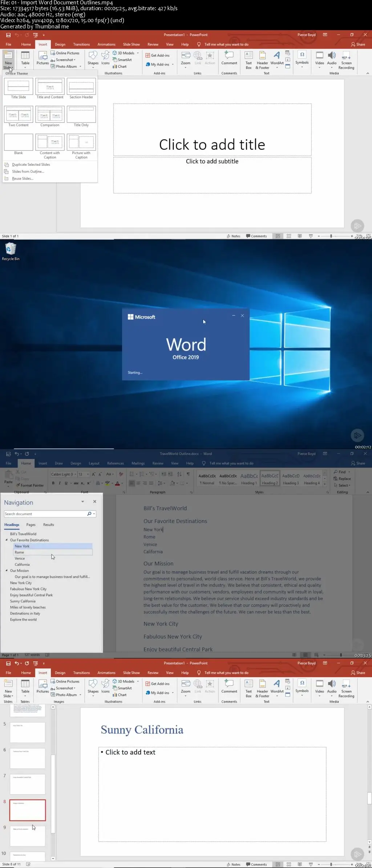Click Save icon in Sunny California PowerPoint title bar
This screenshot has height=868, width=372.
(x=8, y=663)
